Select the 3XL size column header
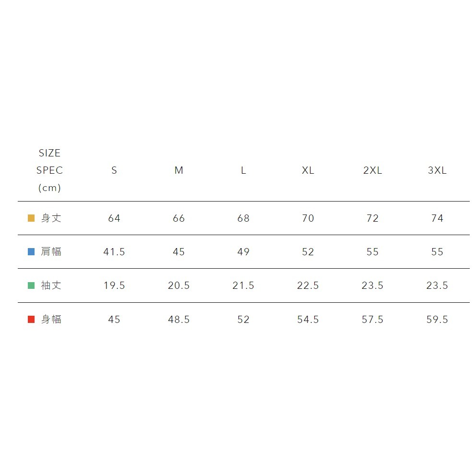Image resolution: width=476 pixels, height=476 pixels. pos(437,170)
